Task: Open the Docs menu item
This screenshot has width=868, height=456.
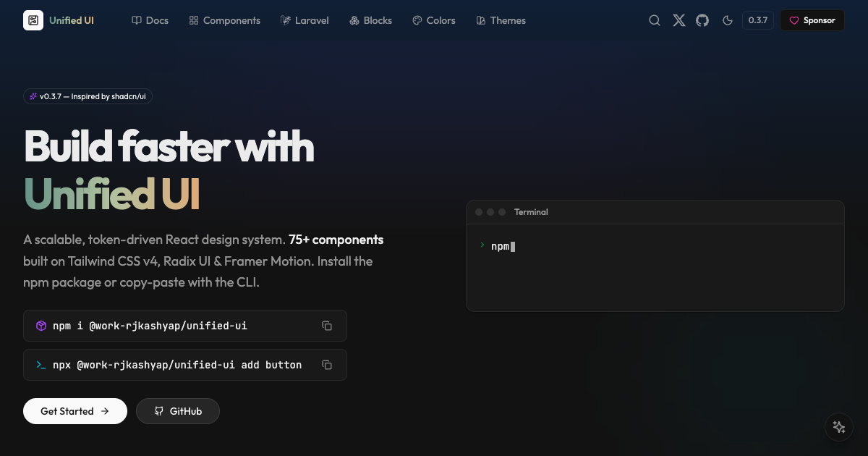Action: click(x=150, y=20)
